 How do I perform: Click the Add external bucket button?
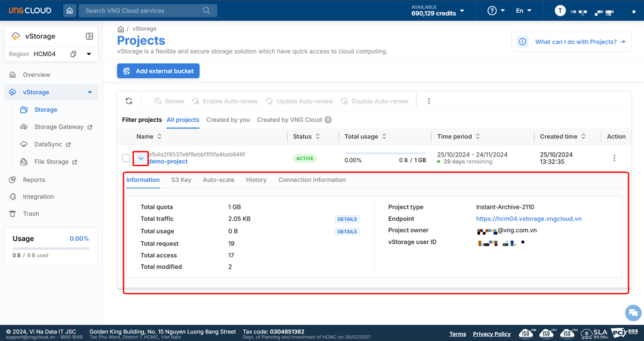click(158, 71)
